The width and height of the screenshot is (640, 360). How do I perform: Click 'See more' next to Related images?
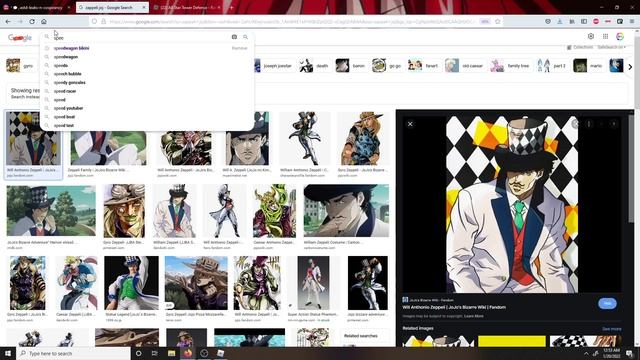tap(611, 329)
